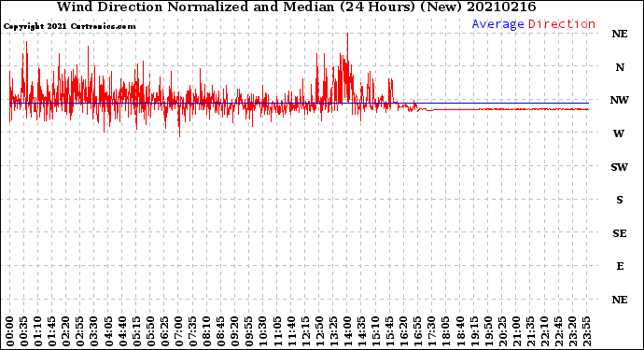Screen dimensions: 644x350
Task: Click the 21:35 time axis label
Action: (x=530, y=331)
